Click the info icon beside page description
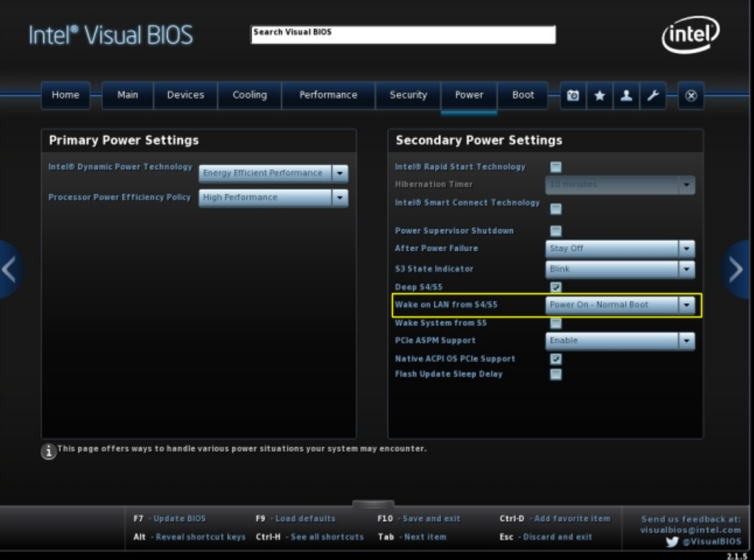The height and width of the screenshot is (560, 754). coord(49,451)
